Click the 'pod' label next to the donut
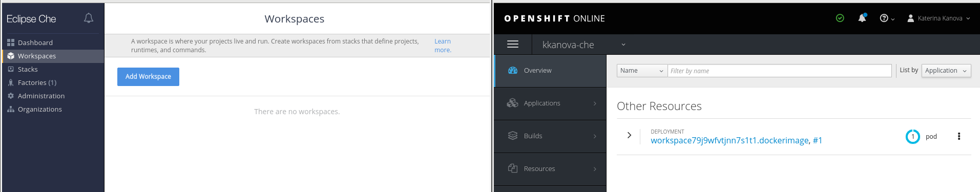This screenshot has height=192, width=980. 931,137
